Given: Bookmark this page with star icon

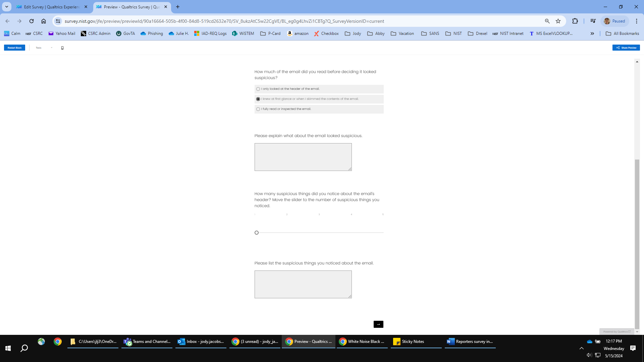Looking at the screenshot, I should coord(558,21).
